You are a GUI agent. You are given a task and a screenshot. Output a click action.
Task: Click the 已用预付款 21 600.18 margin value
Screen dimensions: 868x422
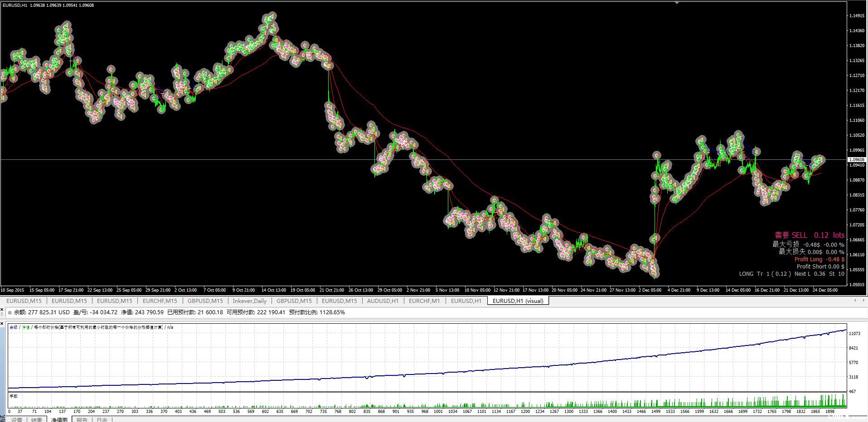[x=195, y=312]
